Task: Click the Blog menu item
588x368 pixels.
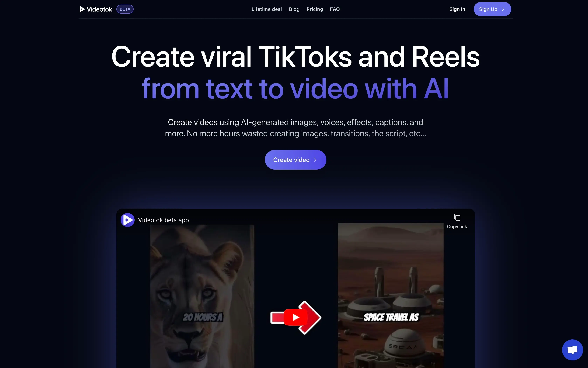Action: click(294, 9)
